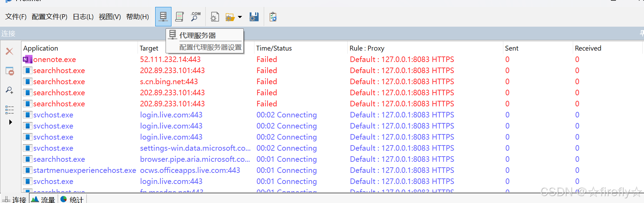Image resolution: width=644 pixels, height=203 pixels.
Task: Switch to the 连接 bottom tab
Action: [x=15, y=199]
